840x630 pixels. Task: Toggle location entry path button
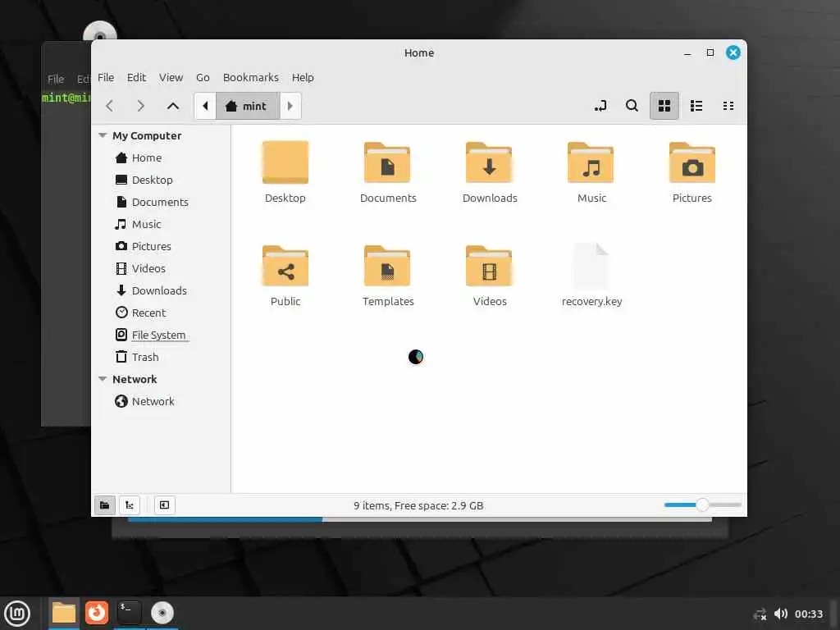point(600,106)
